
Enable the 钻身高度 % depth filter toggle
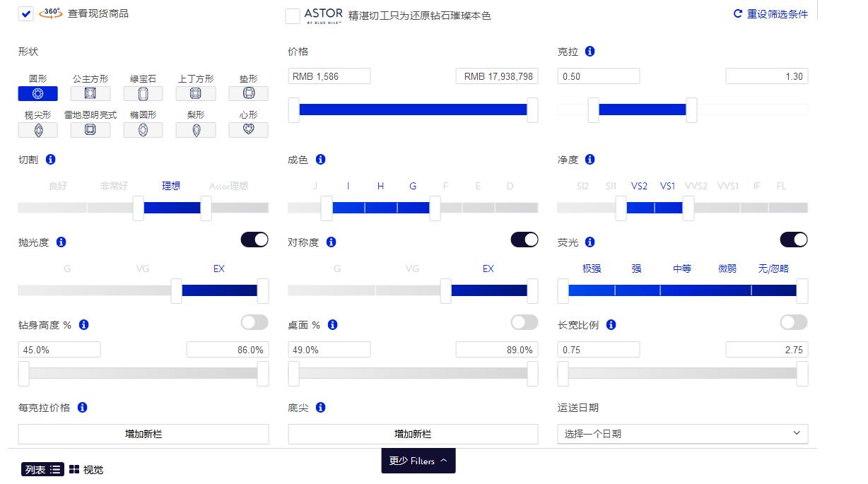point(254,322)
